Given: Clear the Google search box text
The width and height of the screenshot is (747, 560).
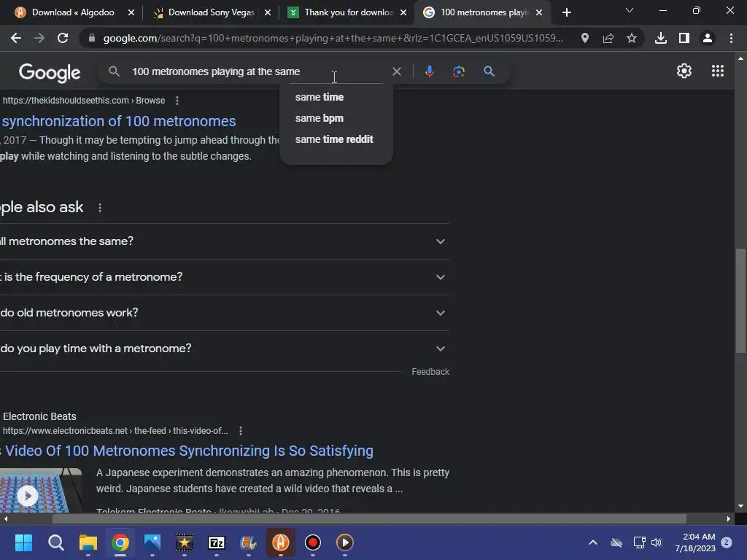Looking at the screenshot, I should pos(396,71).
